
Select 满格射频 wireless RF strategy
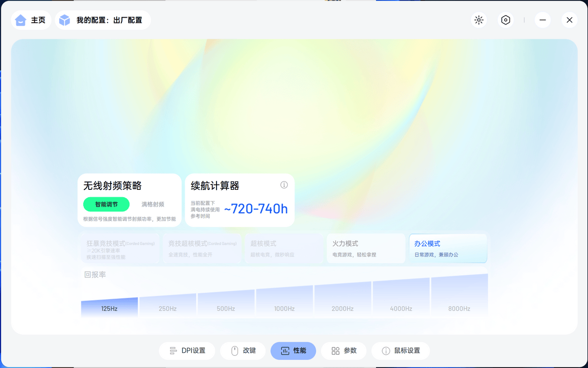click(153, 205)
